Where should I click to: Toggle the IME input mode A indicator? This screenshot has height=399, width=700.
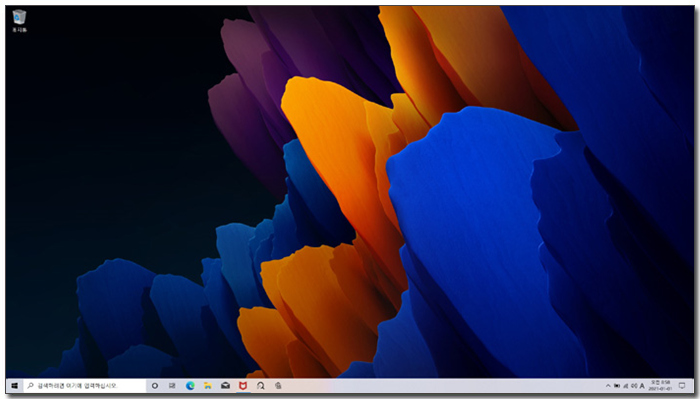click(642, 386)
